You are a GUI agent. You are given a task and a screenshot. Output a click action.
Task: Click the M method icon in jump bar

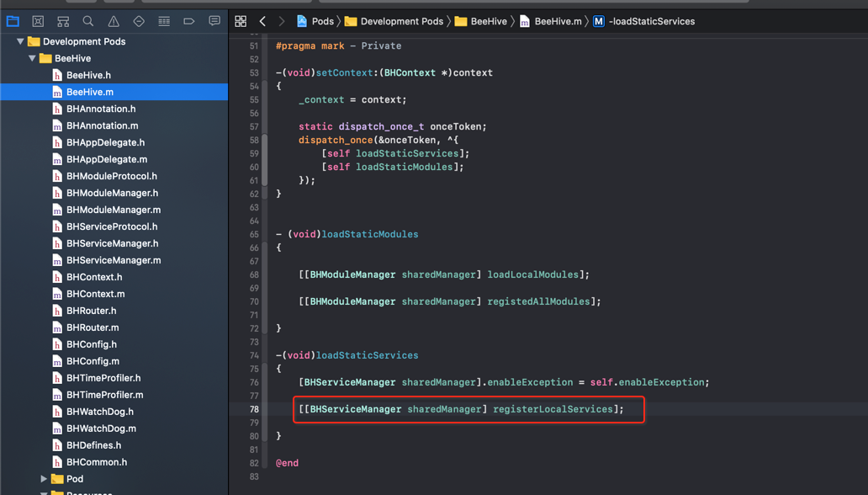click(598, 22)
